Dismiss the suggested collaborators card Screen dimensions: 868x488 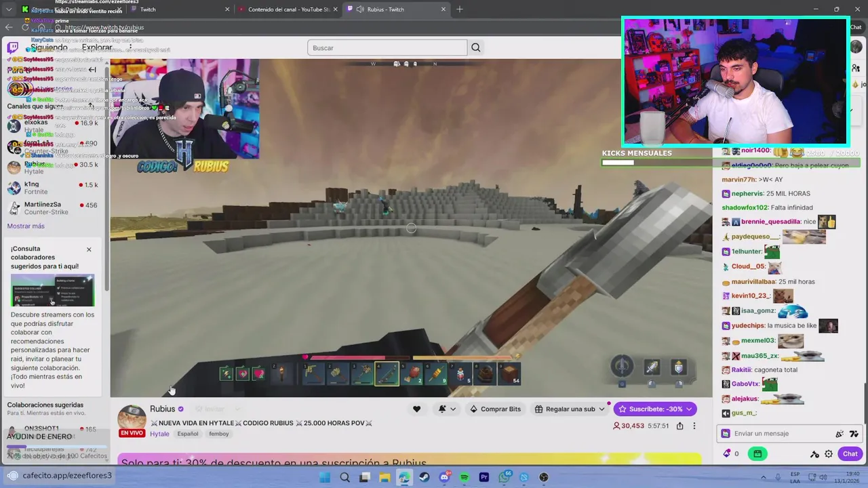(89, 249)
